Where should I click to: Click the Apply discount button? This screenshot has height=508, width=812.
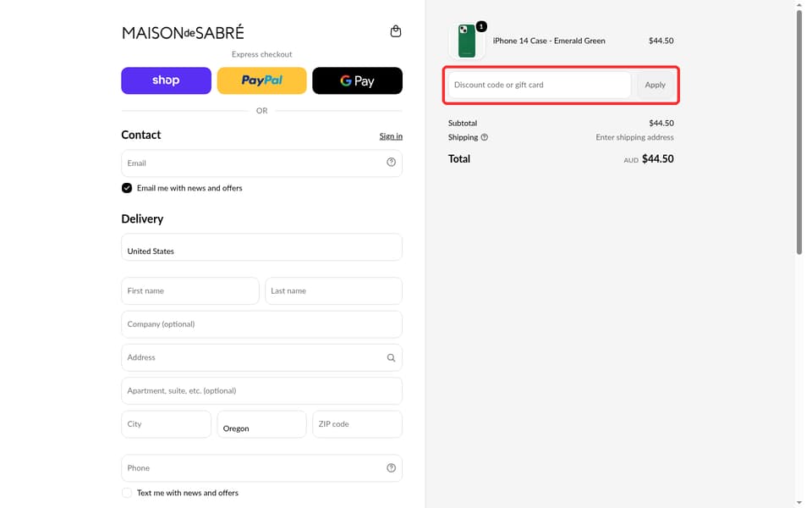point(655,85)
